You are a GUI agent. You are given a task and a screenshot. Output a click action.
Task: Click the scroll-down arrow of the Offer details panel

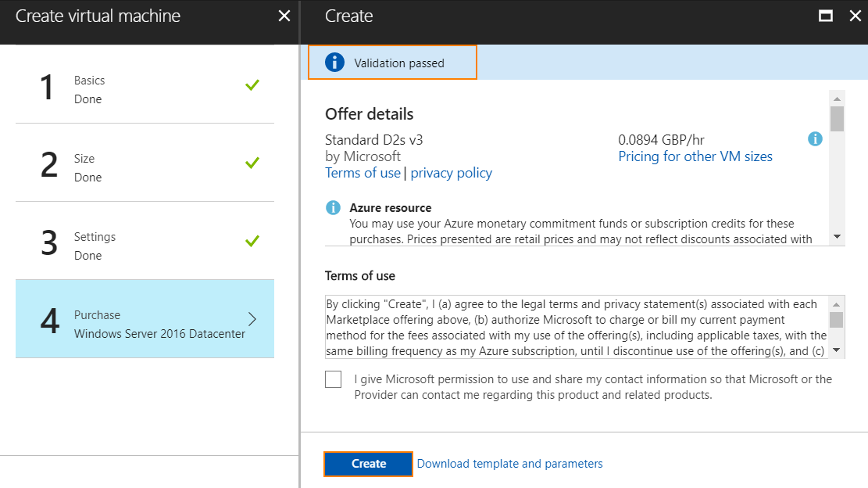[x=837, y=236]
